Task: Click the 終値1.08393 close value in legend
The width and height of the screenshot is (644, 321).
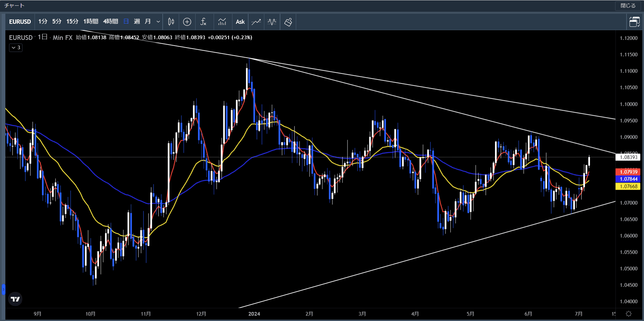Action: 190,38
